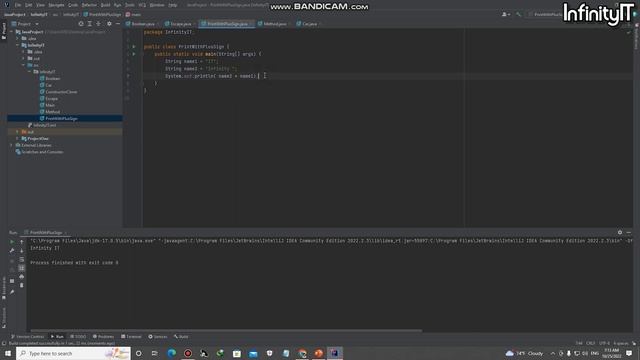Toggle scroll-to-end in Run console
Screen dimensions: 640x360
[22, 268]
